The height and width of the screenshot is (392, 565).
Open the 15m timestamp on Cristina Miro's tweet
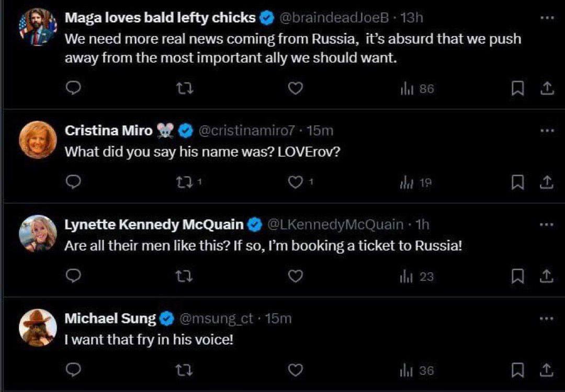[x=319, y=131]
